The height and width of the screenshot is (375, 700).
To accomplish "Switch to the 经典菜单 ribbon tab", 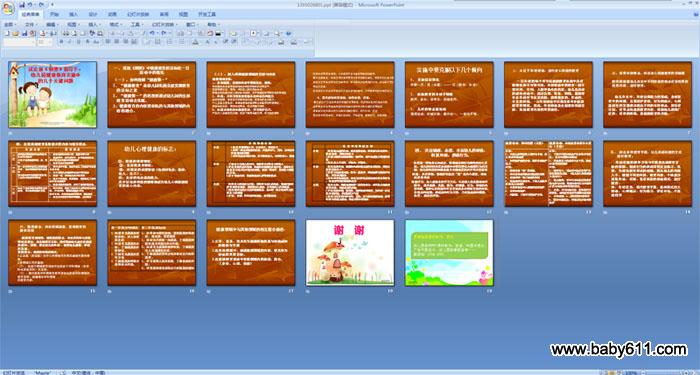I will point(31,14).
